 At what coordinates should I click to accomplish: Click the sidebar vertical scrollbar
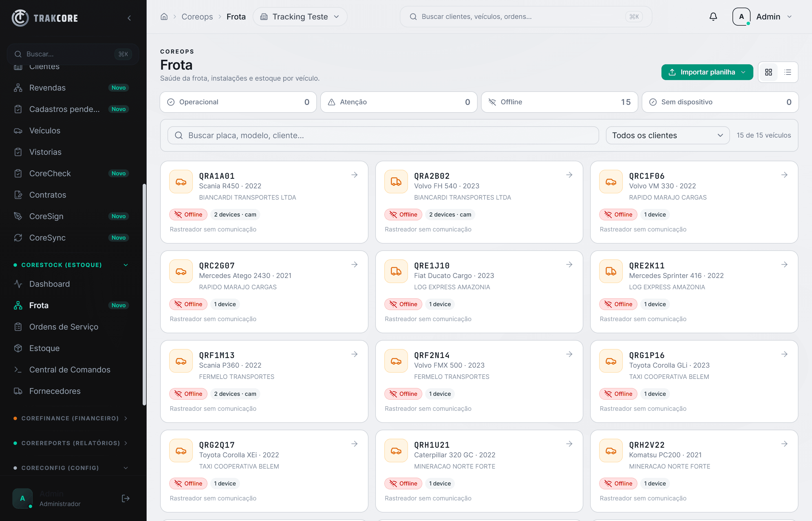(x=144, y=294)
